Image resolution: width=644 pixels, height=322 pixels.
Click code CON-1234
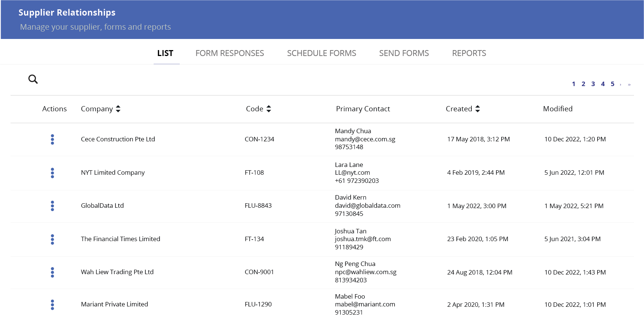coord(259,139)
